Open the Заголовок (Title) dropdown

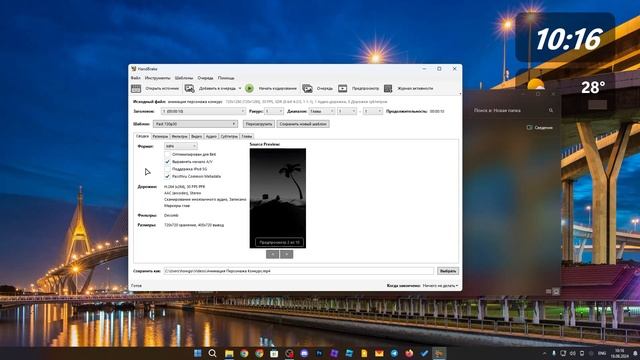point(203,111)
